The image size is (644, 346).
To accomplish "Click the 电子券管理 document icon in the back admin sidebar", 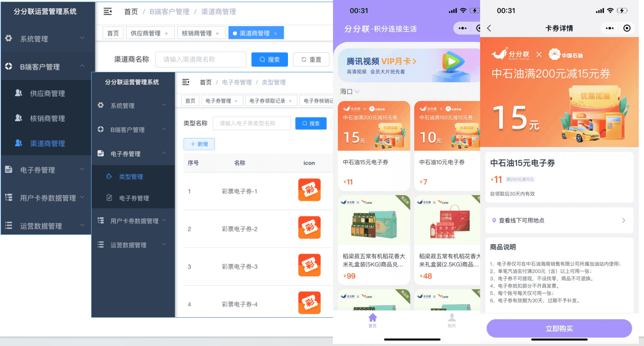I will pyautogui.click(x=8, y=169).
